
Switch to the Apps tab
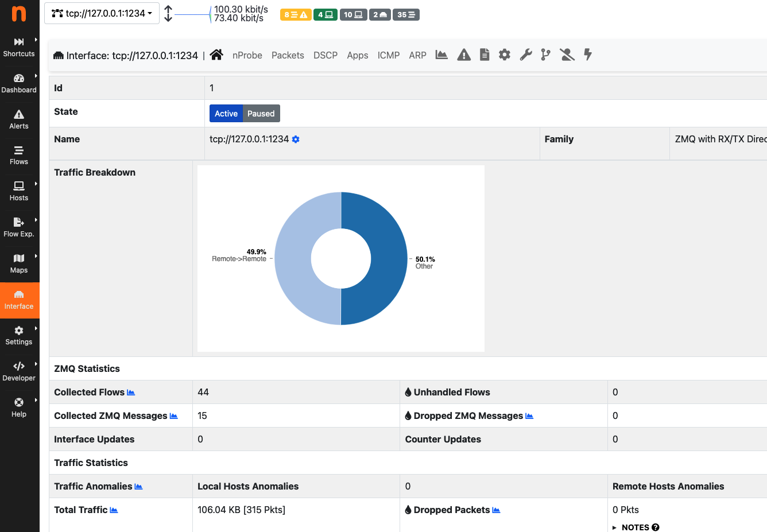358,55
